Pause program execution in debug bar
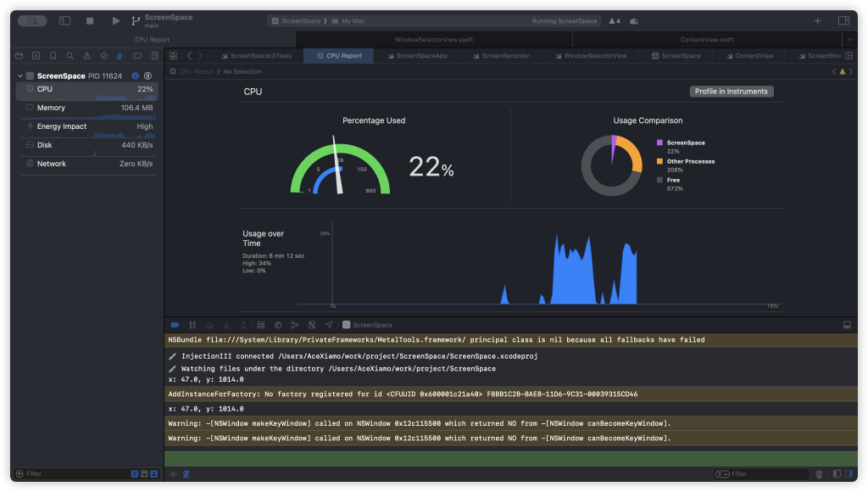This screenshot has height=492, width=868. coord(192,325)
